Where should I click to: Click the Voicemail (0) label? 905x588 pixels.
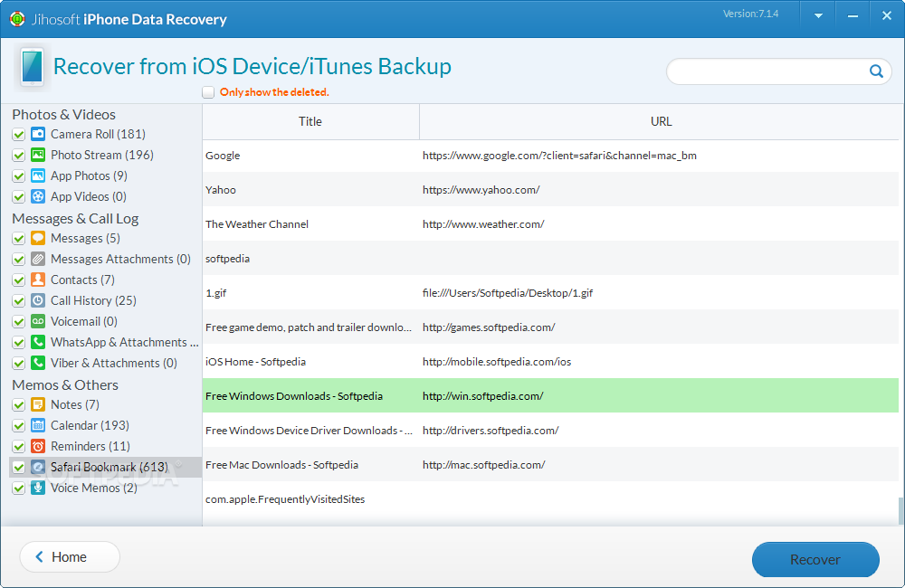click(x=84, y=321)
